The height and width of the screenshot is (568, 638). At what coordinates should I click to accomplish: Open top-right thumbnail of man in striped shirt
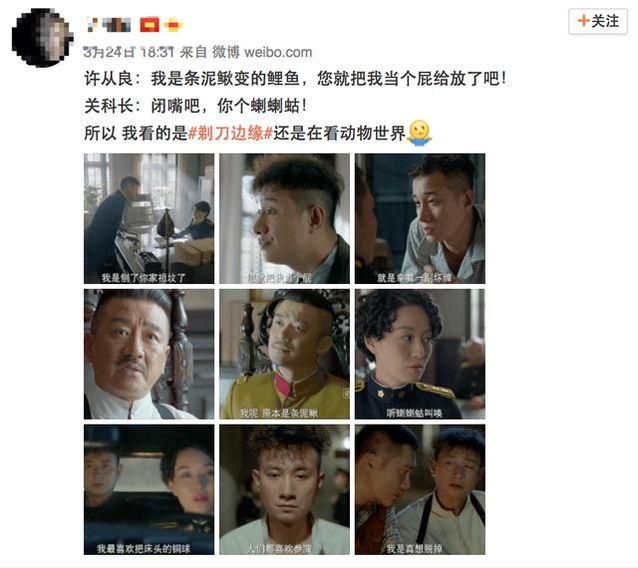click(x=420, y=218)
